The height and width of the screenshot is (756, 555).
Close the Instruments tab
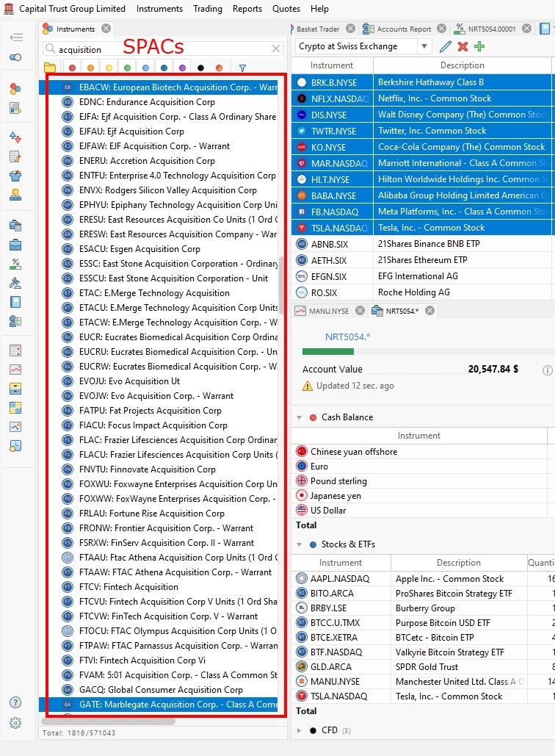click(x=106, y=29)
